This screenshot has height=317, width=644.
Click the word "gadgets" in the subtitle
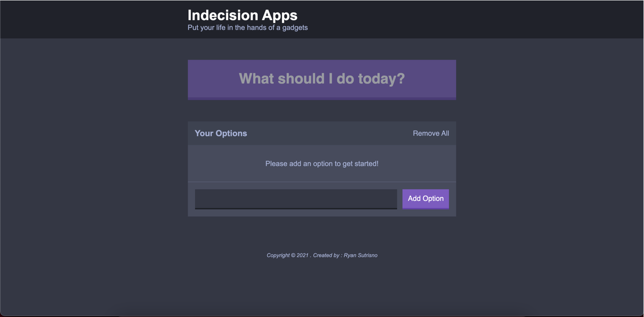coord(295,28)
